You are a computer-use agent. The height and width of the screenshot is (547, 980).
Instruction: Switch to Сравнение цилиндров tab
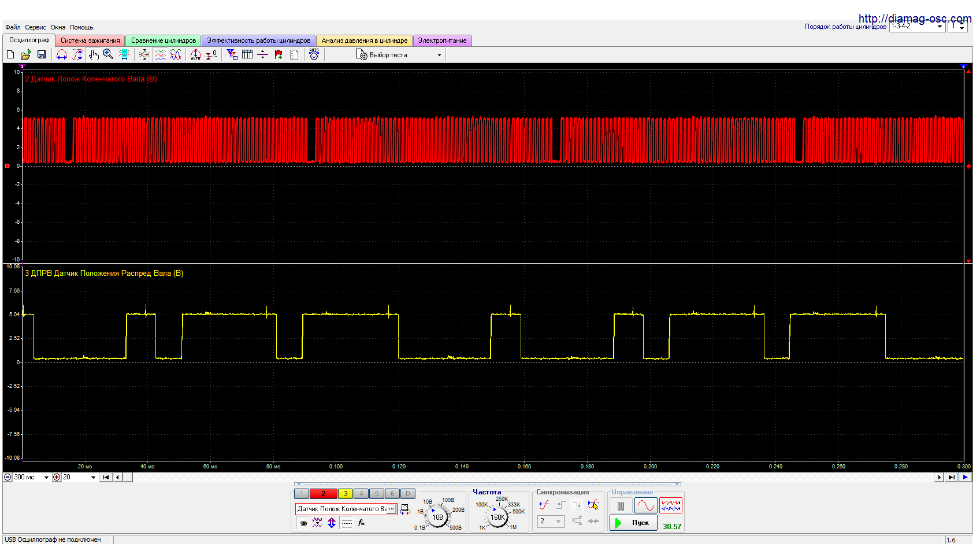164,40
